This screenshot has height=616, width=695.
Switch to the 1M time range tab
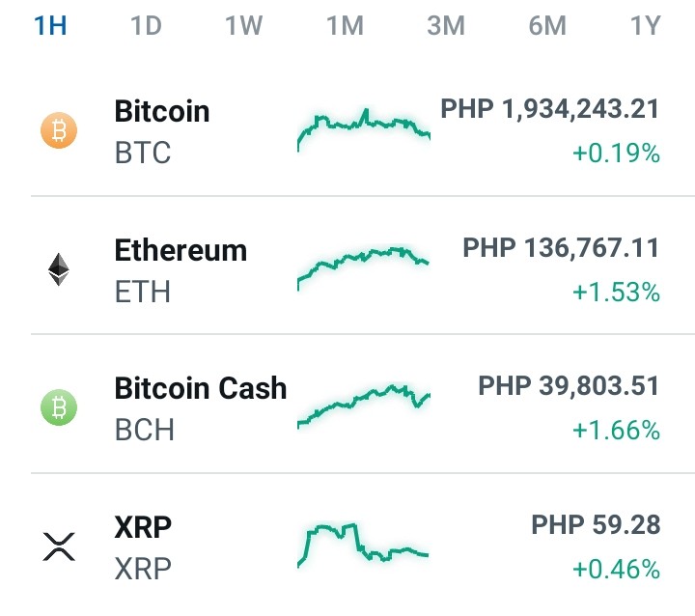coord(346,26)
